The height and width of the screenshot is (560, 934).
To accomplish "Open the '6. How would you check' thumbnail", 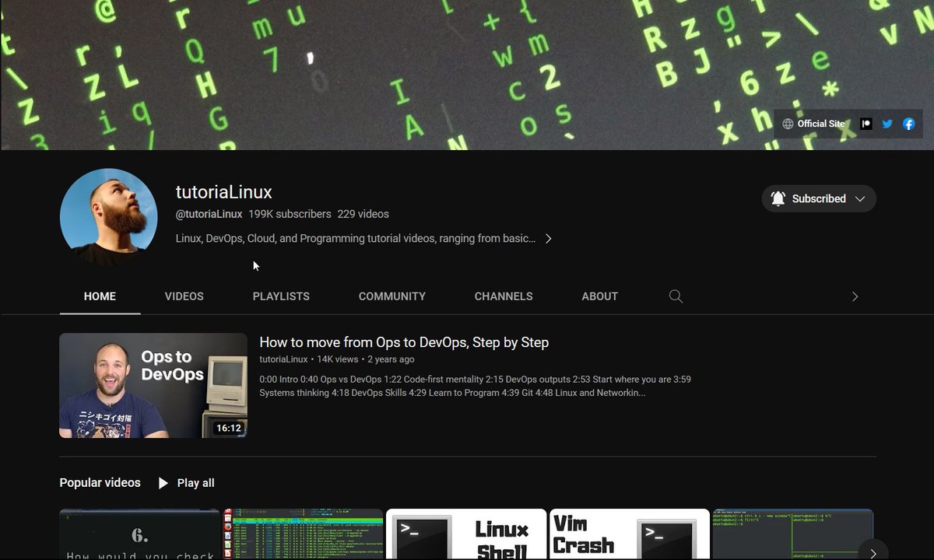I will click(x=139, y=534).
